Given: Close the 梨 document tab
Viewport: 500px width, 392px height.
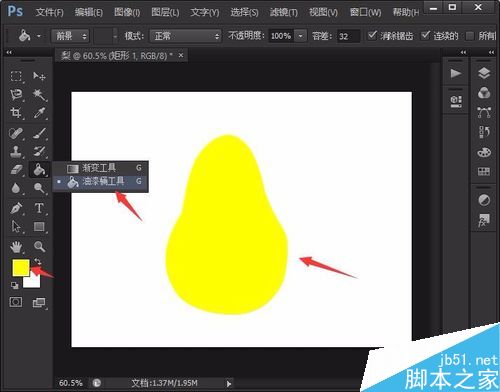Looking at the screenshot, I should coord(181,55).
